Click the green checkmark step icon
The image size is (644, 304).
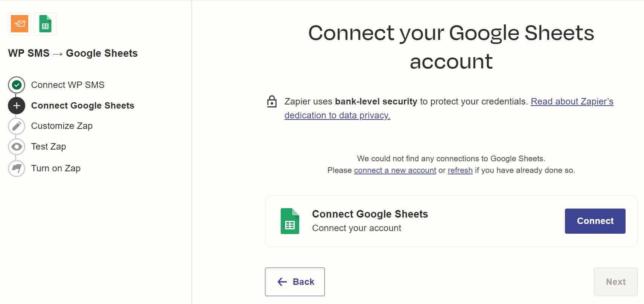pyautogui.click(x=17, y=85)
